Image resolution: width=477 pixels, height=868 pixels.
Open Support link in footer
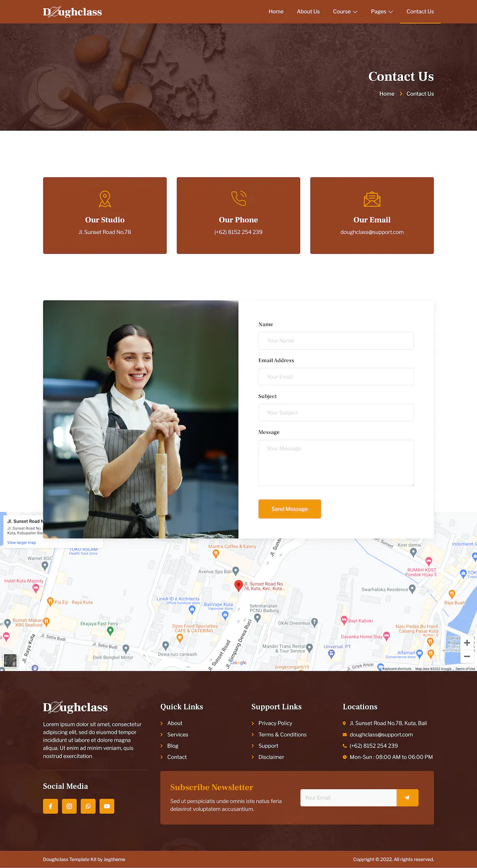pos(268,746)
